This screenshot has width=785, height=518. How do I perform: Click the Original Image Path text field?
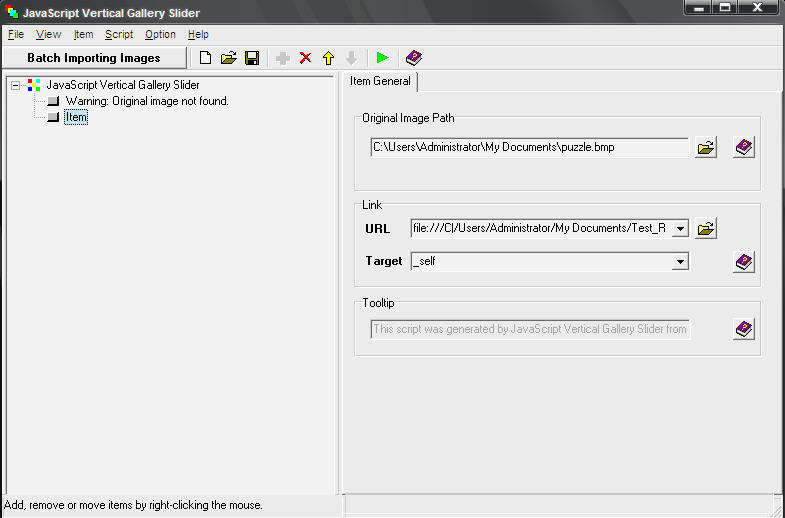coord(530,147)
